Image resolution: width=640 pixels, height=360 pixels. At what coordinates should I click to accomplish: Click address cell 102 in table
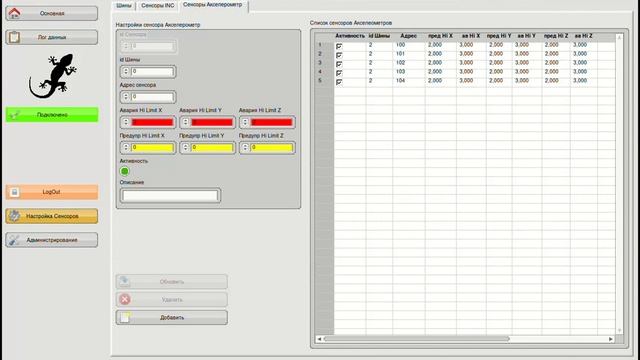click(409, 63)
